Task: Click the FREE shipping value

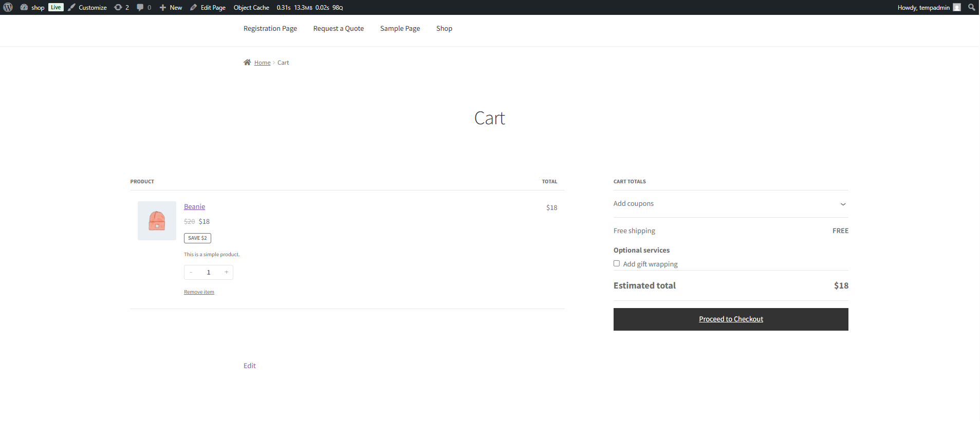Action: tap(840, 231)
